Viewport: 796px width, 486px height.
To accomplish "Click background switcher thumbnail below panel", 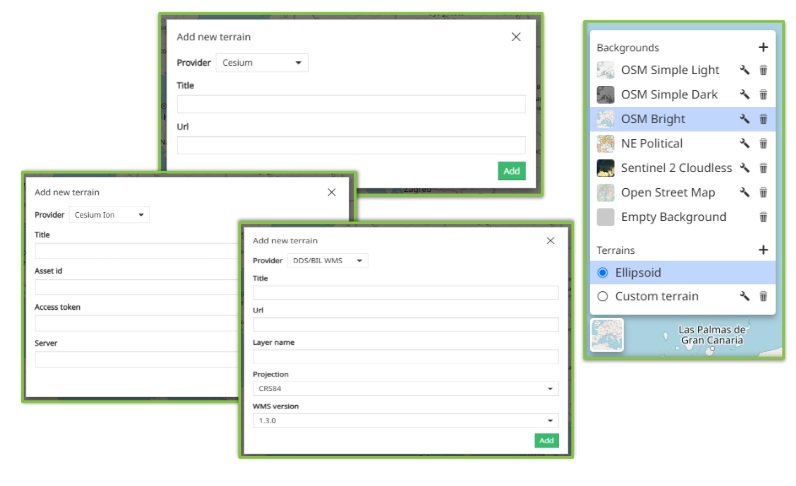I will tap(607, 335).
